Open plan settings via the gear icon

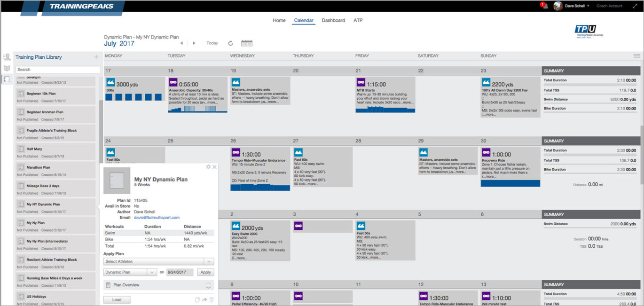pyautogui.click(x=208, y=167)
